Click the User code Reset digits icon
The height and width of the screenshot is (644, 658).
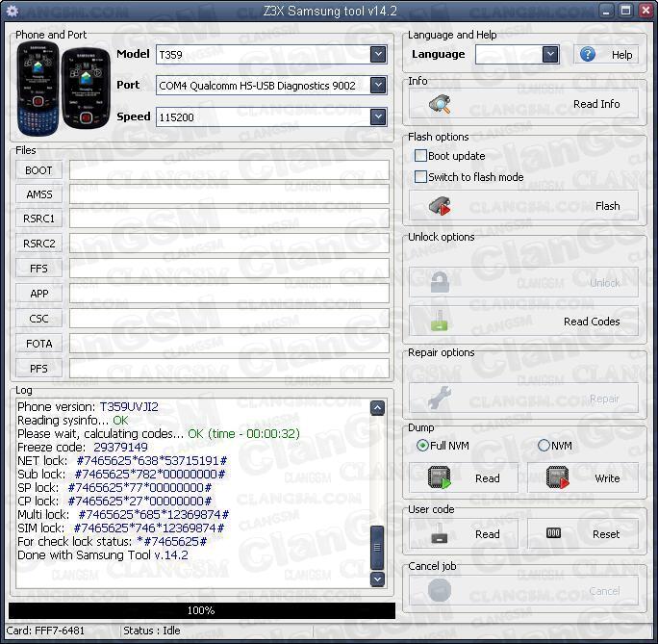553,533
